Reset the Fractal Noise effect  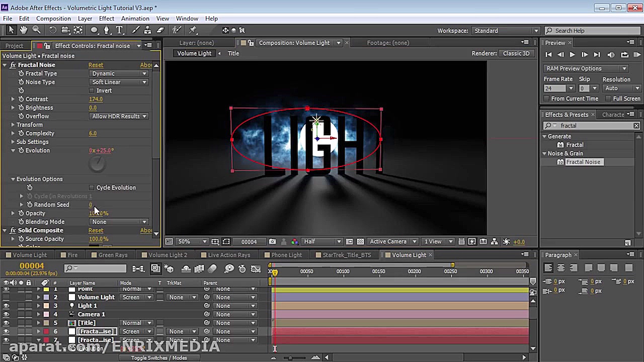[x=96, y=65]
